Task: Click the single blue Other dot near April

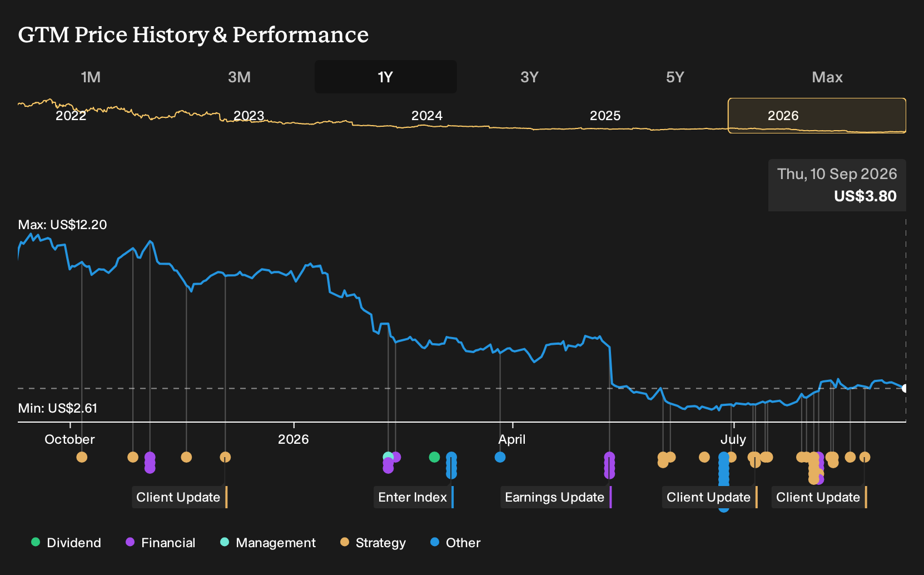Action: pyautogui.click(x=500, y=457)
